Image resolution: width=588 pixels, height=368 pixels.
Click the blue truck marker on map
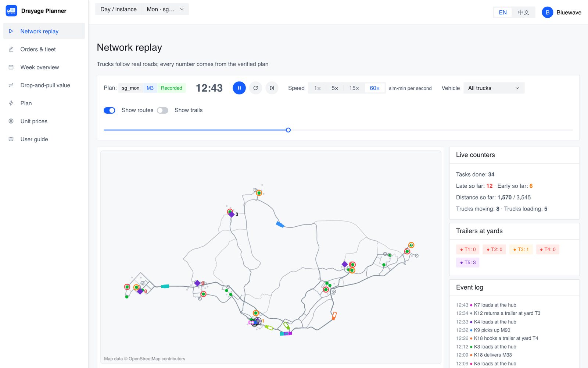280,224
